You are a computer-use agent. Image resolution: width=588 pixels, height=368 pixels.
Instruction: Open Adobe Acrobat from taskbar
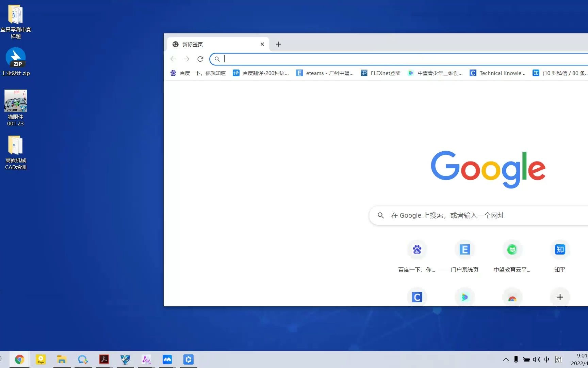(104, 359)
